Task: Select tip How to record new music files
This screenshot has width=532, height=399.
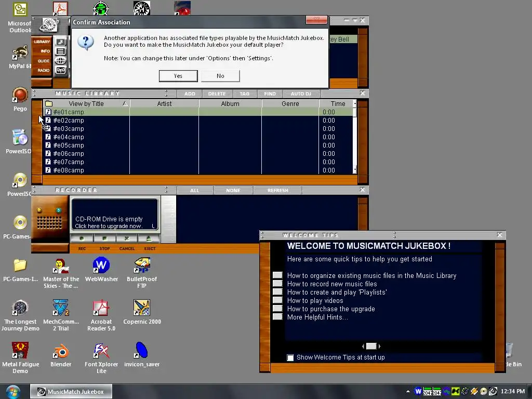Action: [277, 283]
